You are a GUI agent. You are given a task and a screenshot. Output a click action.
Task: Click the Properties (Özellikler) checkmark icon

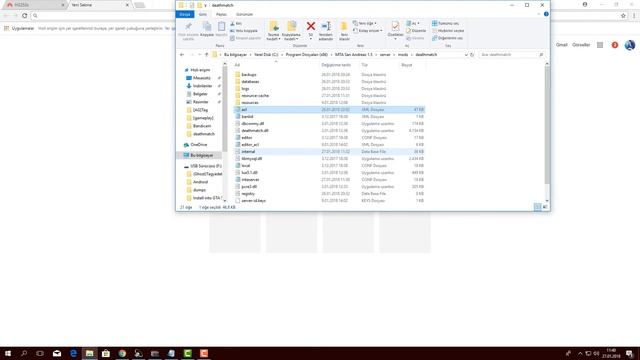395,29
